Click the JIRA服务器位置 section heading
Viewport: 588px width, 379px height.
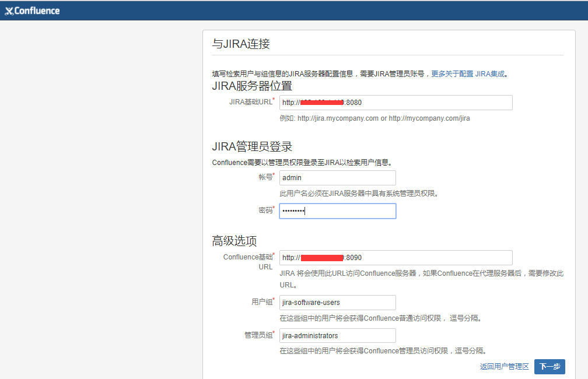[x=252, y=86]
